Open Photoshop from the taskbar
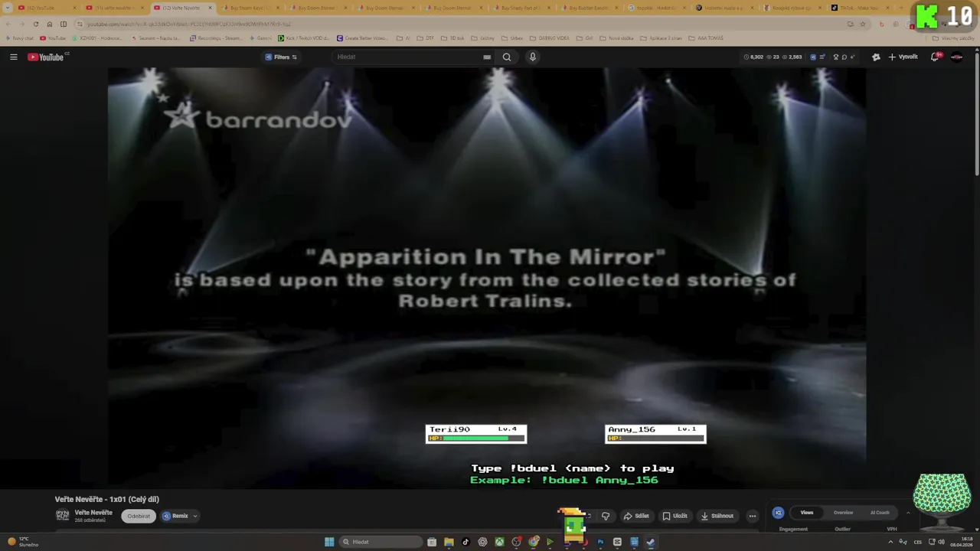The width and height of the screenshot is (980, 551). (600, 542)
